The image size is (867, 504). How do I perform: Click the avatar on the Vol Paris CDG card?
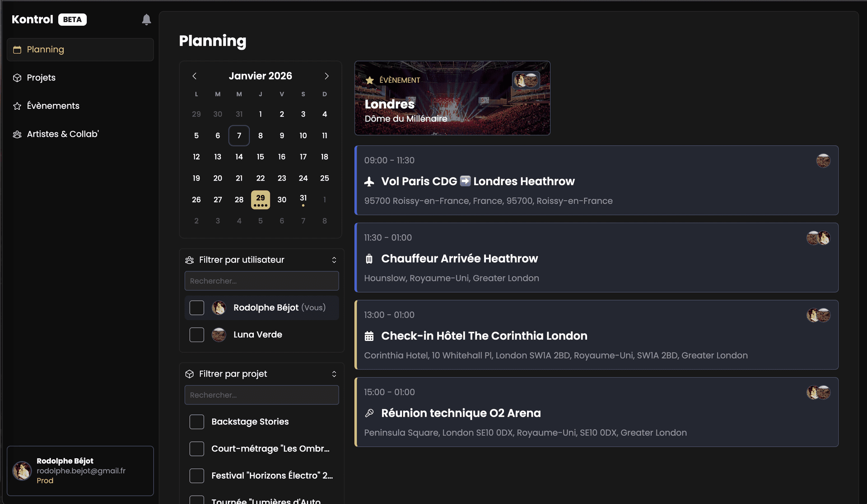(823, 161)
